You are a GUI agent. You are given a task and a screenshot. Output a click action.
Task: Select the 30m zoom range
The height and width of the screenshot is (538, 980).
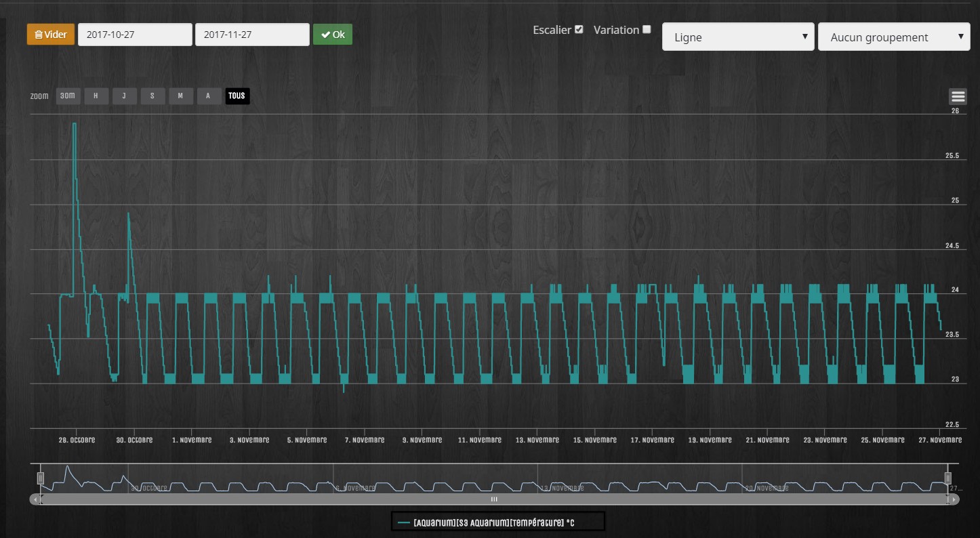68,96
